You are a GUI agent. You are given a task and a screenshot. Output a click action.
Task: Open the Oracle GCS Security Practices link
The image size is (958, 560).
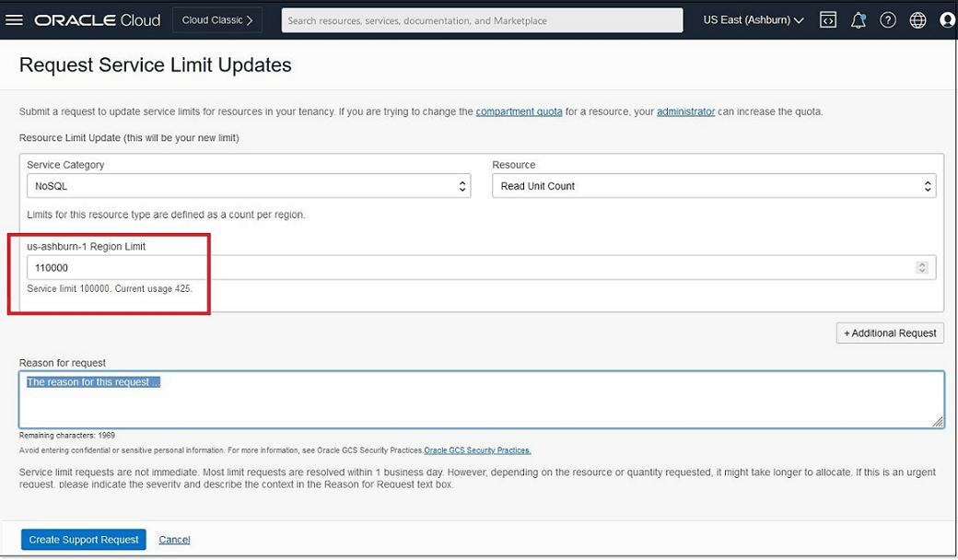click(477, 450)
